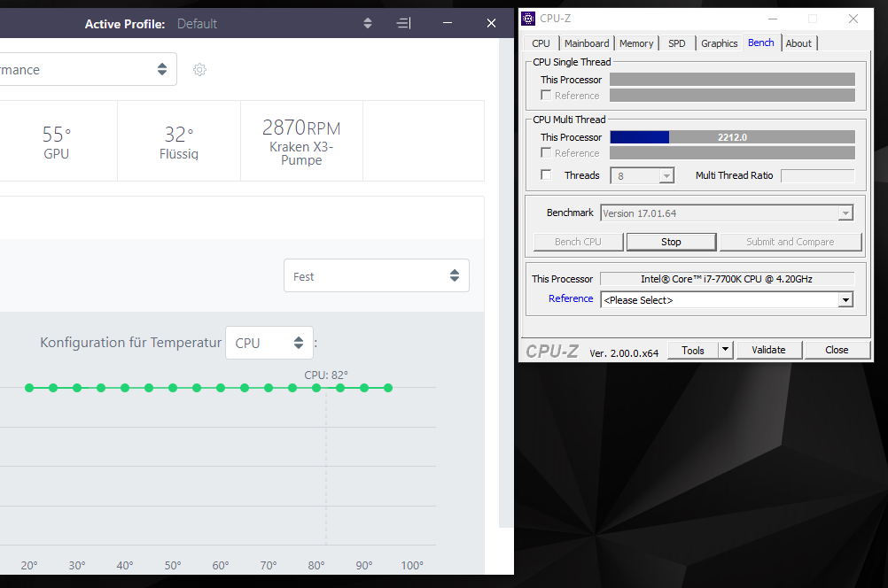The height and width of the screenshot is (588, 888).
Task: Enable Multi Thread Reference checkbox
Action: tap(546, 153)
